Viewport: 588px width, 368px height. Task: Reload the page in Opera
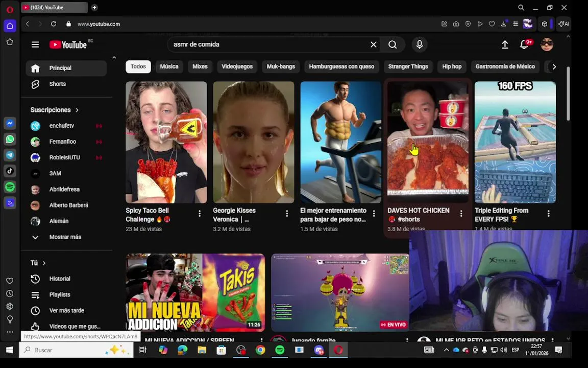coord(54,24)
